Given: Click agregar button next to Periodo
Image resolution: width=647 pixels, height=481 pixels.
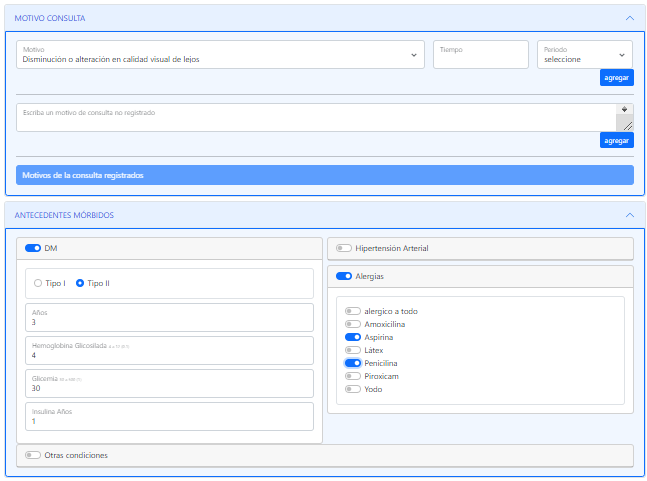Looking at the screenshot, I should [616, 77].
